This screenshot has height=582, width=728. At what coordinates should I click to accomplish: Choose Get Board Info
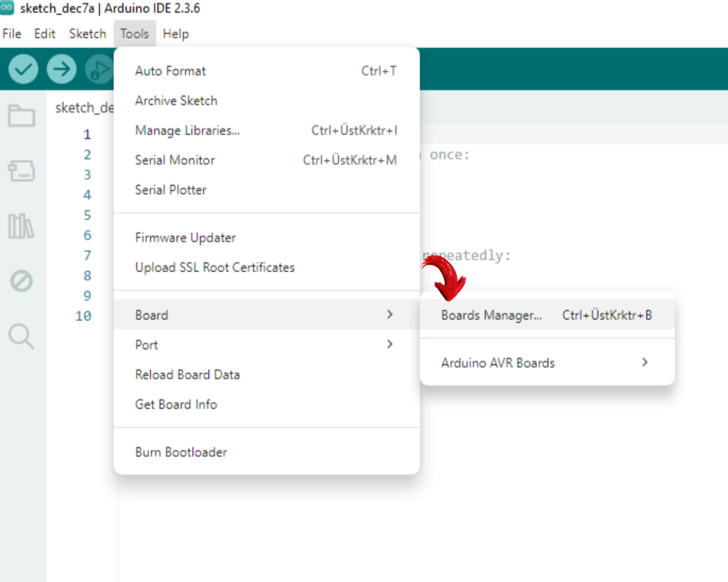click(x=176, y=404)
